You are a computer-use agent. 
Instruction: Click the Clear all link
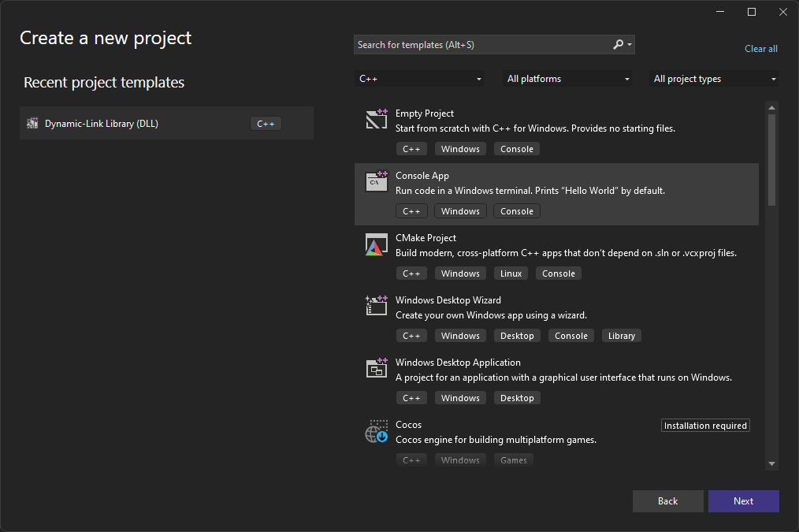point(760,49)
